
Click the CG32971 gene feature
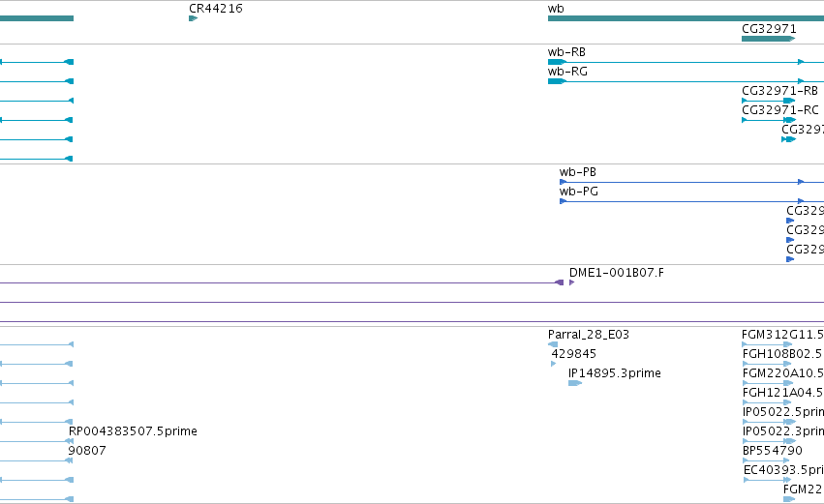[768, 39]
